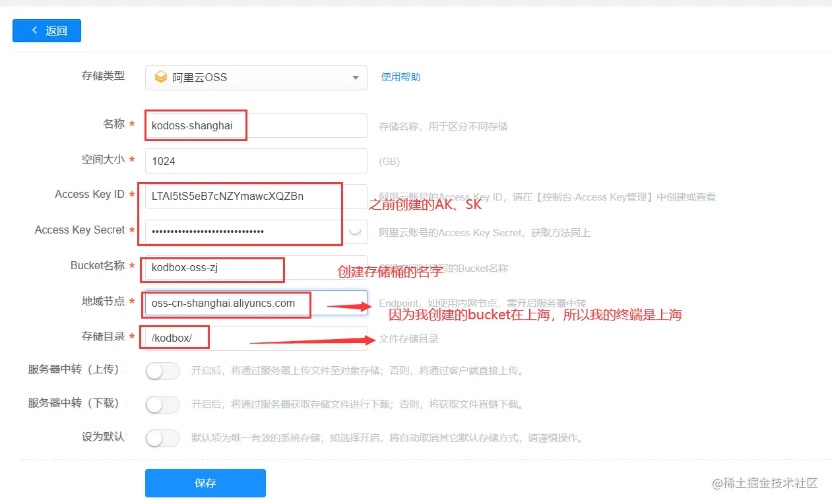Click the 地域节点 endpoint input field

click(256, 303)
